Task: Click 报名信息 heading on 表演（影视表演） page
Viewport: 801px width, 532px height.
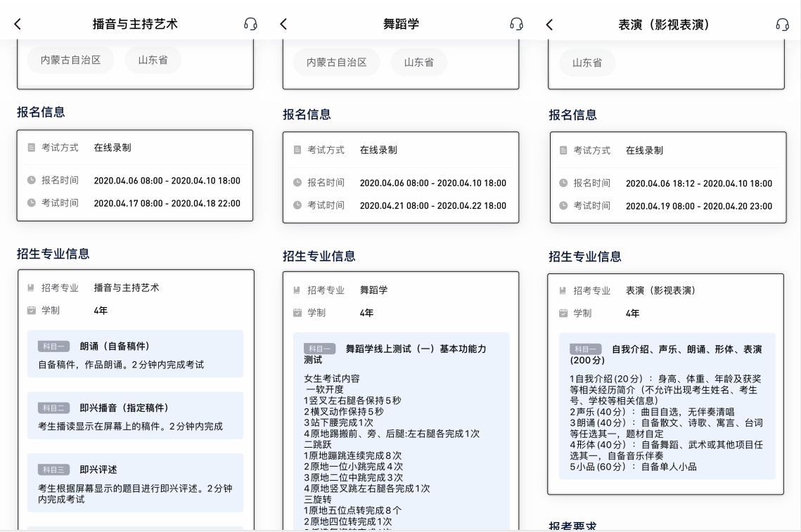Action: [x=572, y=115]
